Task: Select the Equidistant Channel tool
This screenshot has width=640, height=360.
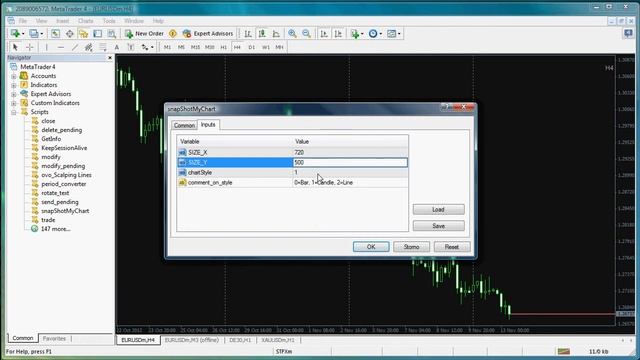Action: (89, 47)
